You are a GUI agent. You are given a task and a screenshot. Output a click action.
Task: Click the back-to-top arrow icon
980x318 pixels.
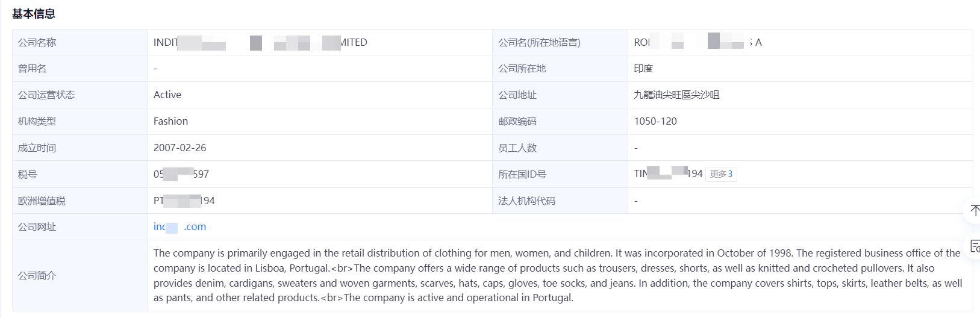[x=975, y=210]
